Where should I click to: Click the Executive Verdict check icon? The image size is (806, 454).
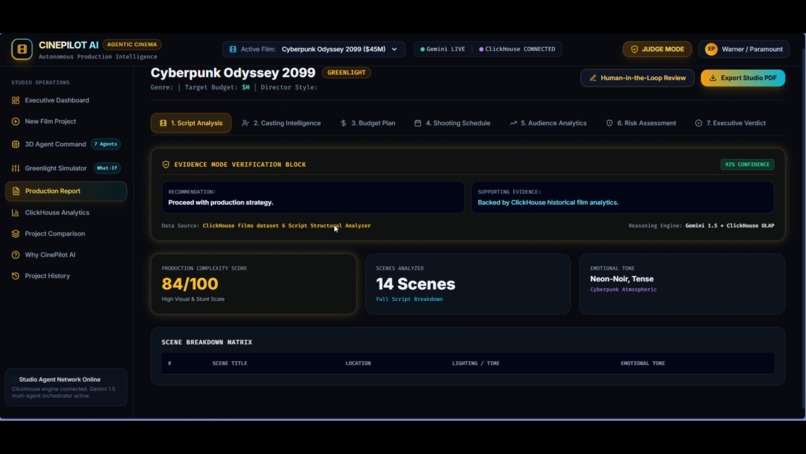coord(699,123)
